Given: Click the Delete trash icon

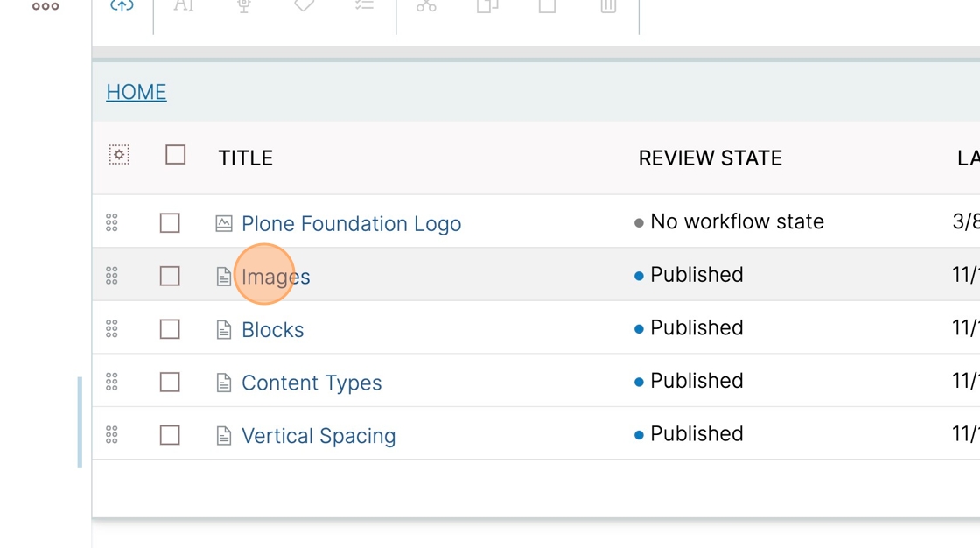Looking at the screenshot, I should pyautogui.click(x=608, y=5).
